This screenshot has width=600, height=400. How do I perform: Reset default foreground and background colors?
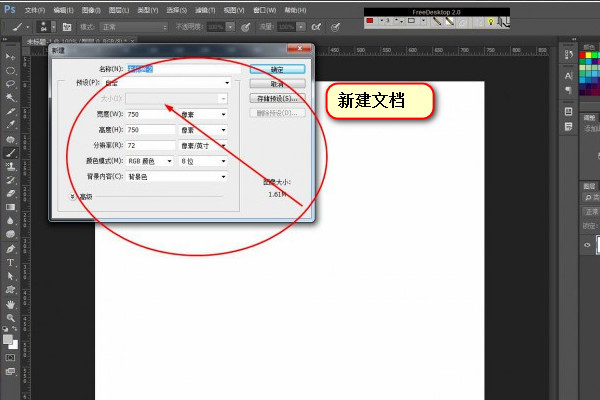coord(5,329)
